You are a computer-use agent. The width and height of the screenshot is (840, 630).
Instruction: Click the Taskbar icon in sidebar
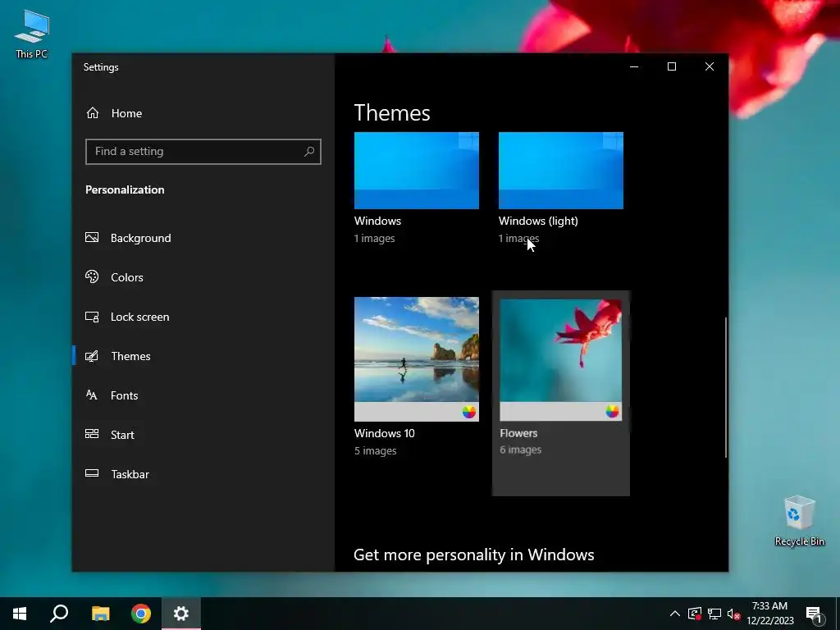pos(92,473)
